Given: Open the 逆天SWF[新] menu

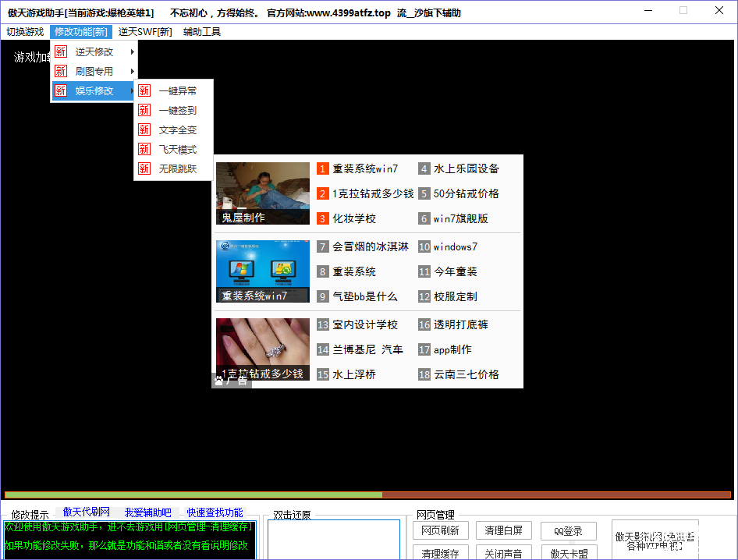Looking at the screenshot, I should (x=145, y=32).
